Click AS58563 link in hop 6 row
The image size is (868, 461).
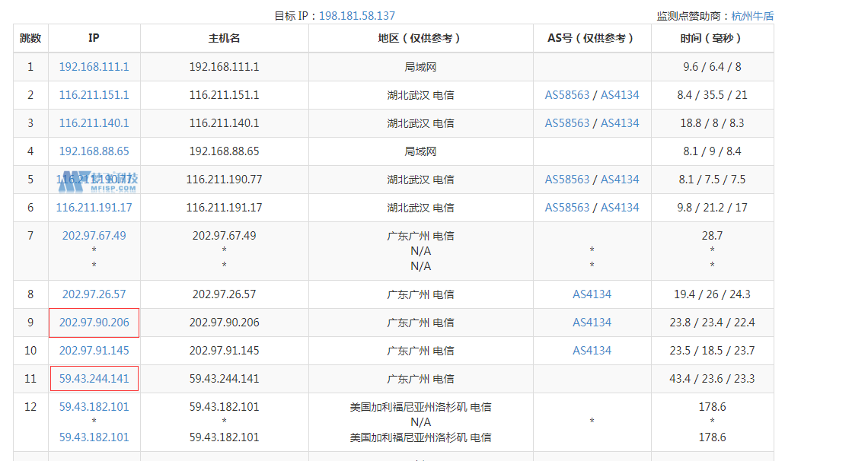pyautogui.click(x=566, y=208)
